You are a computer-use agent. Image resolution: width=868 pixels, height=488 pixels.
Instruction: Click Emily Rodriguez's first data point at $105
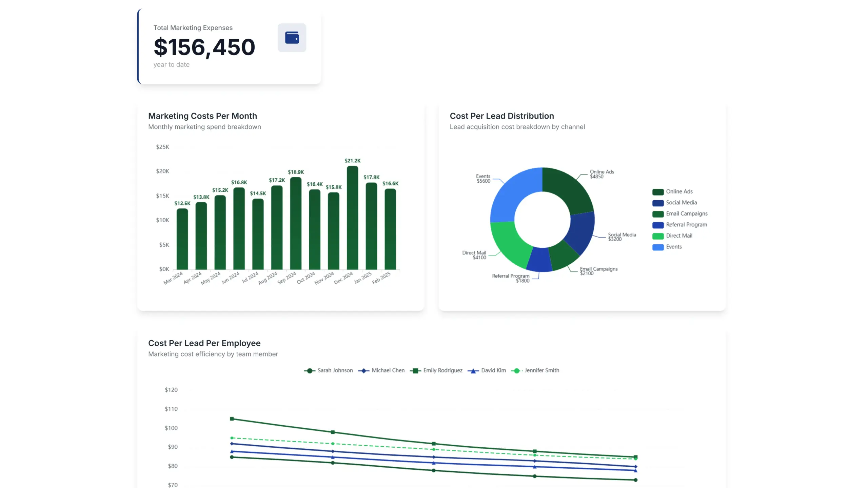pos(232,419)
